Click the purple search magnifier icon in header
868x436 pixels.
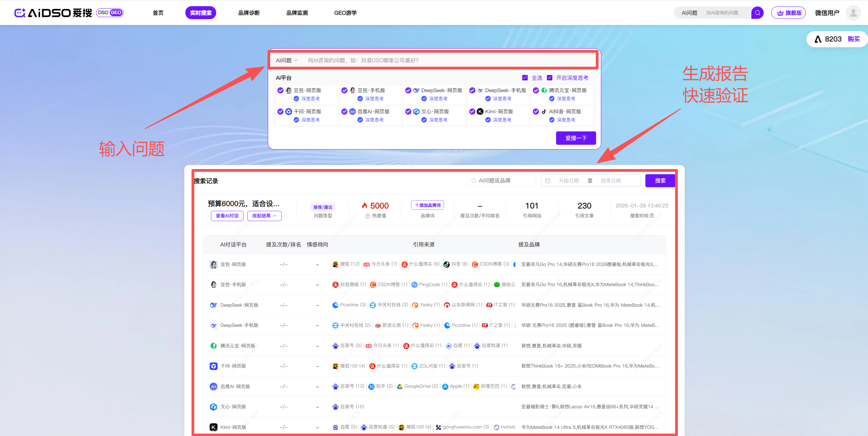click(757, 13)
